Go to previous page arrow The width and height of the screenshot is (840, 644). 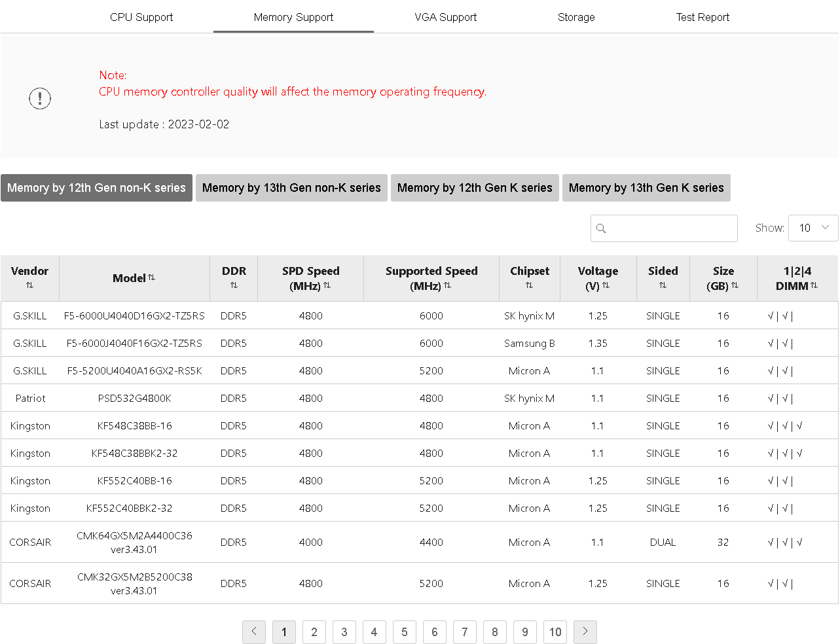[x=254, y=632]
